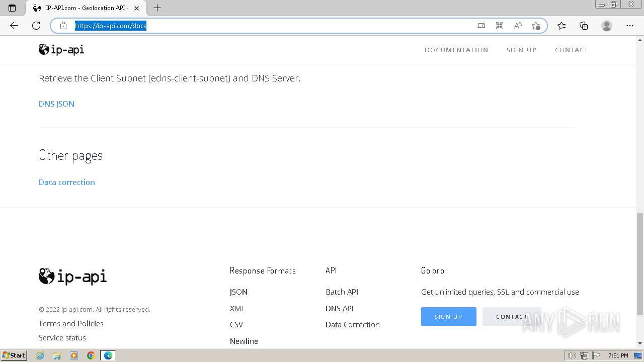
Task: Click the address bar URL field
Action: click(x=272, y=26)
